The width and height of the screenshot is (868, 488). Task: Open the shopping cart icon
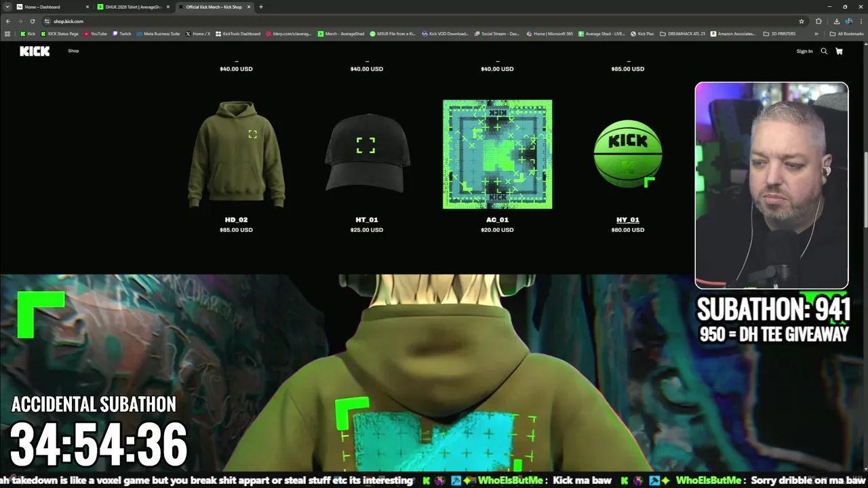[x=839, y=51]
